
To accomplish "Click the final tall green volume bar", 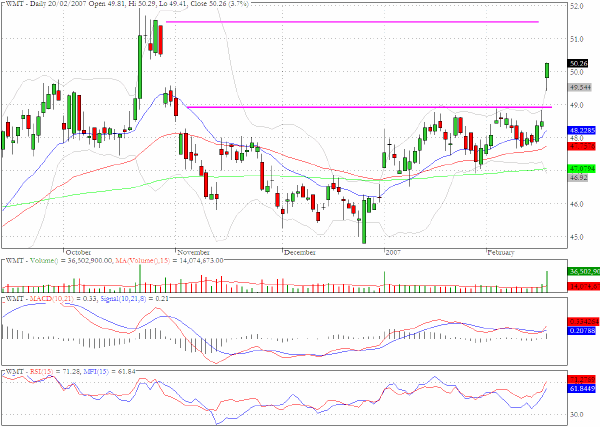I will tap(547, 282).
